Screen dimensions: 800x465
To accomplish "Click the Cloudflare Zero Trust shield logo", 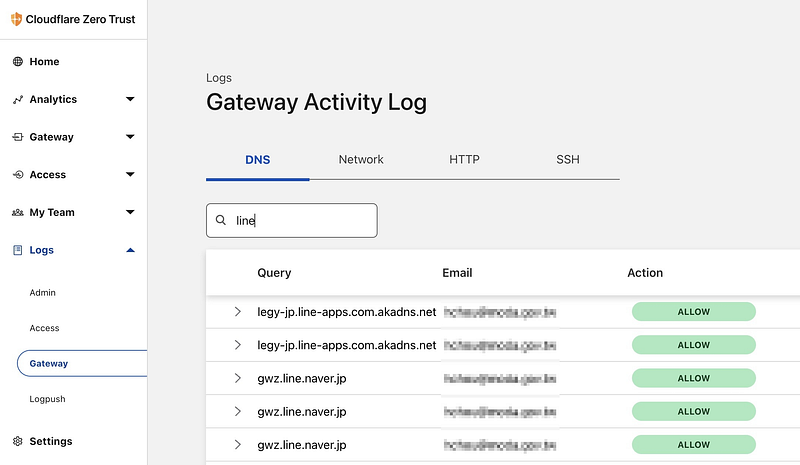I will click(16, 19).
